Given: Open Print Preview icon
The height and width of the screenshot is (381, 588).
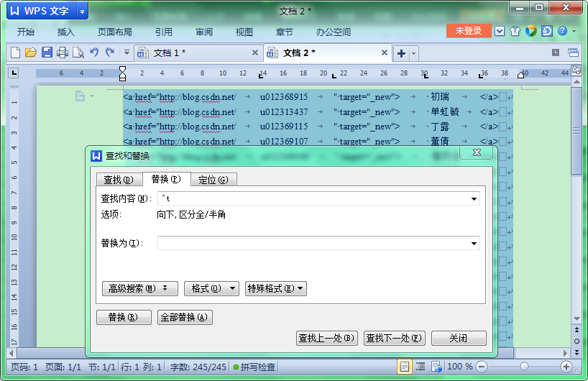Looking at the screenshot, I should coord(78,52).
